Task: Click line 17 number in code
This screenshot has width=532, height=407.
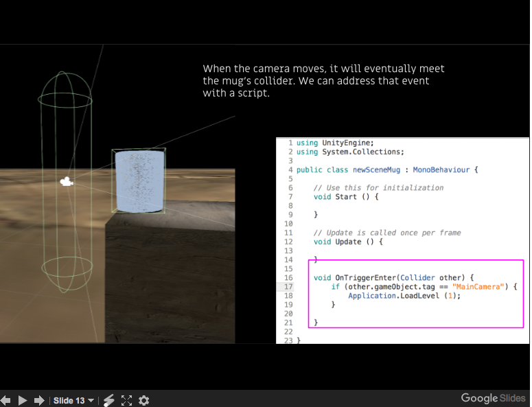Action: coord(288,287)
